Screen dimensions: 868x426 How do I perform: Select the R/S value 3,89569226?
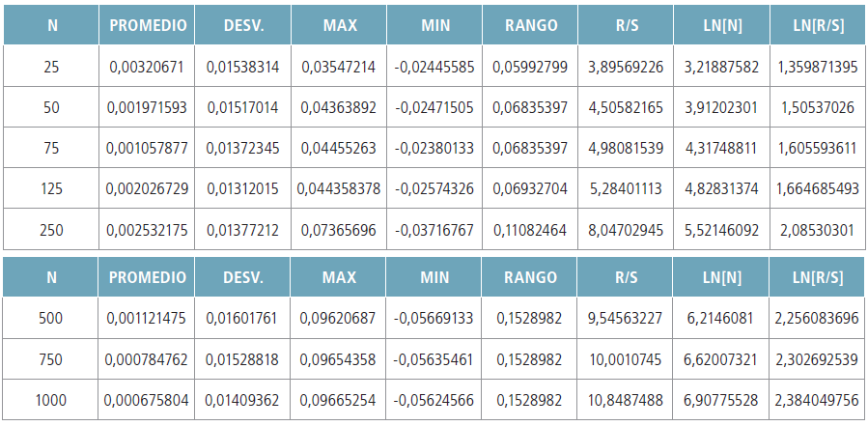pos(626,67)
